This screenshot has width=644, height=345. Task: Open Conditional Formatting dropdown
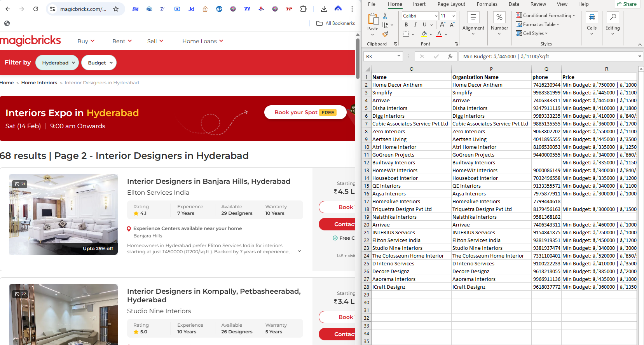(x=545, y=16)
